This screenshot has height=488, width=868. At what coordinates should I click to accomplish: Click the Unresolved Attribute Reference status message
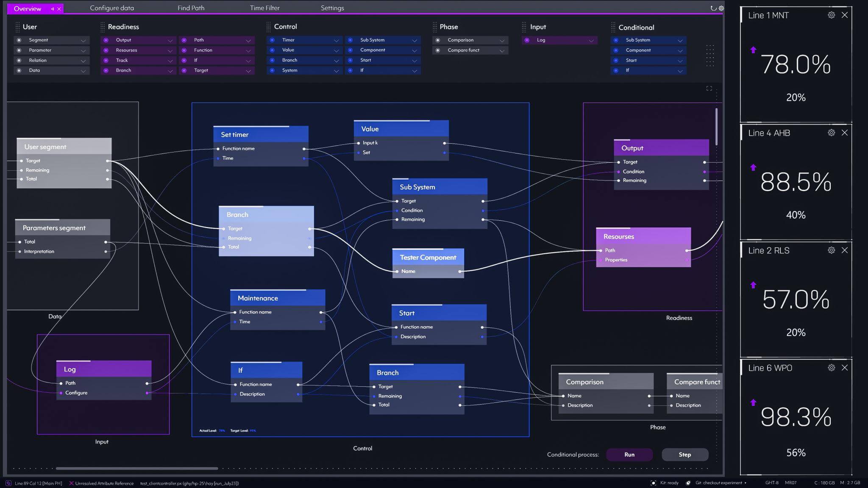(104, 483)
